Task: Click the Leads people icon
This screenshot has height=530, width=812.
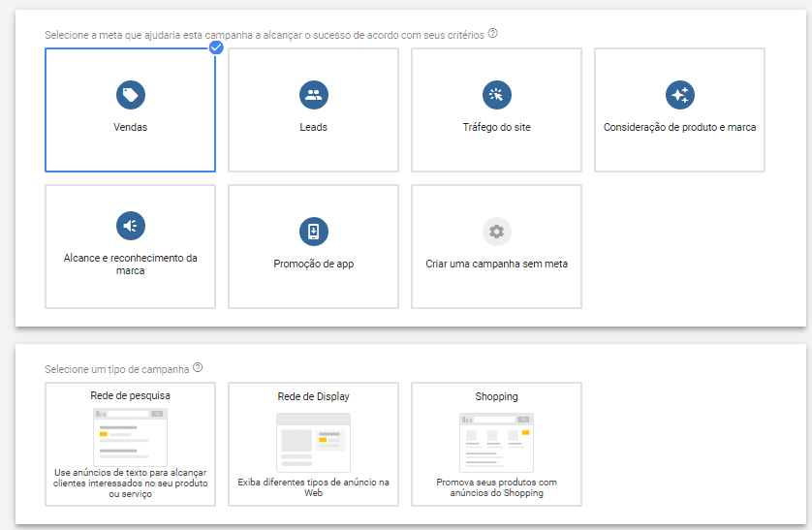Action: (313, 95)
